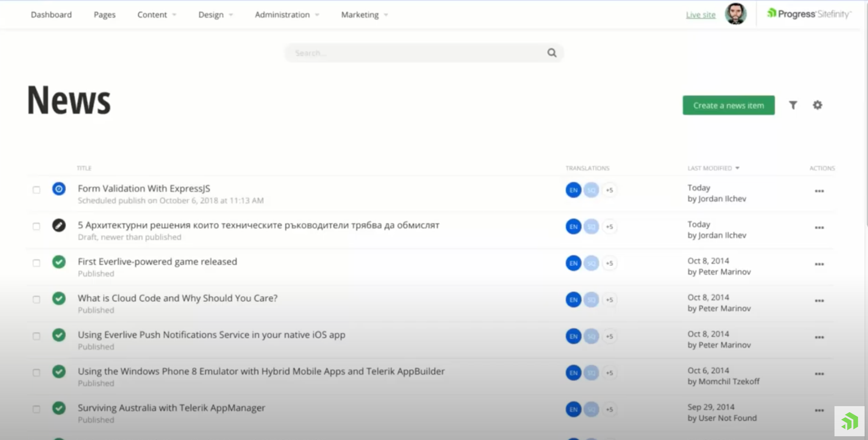Viewport: 868px width, 440px height.
Task: Open the Live site link
Action: pos(700,15)
